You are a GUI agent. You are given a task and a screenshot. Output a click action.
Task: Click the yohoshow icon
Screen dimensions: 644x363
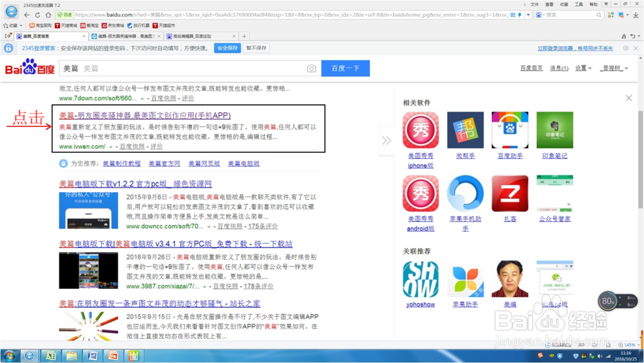pos(421,279)
